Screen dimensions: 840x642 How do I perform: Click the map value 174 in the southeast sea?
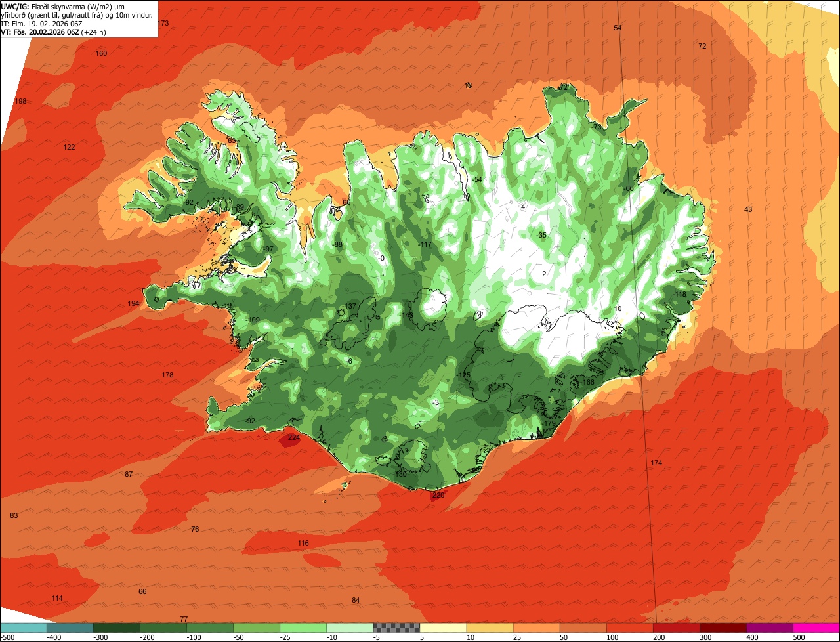656,463
